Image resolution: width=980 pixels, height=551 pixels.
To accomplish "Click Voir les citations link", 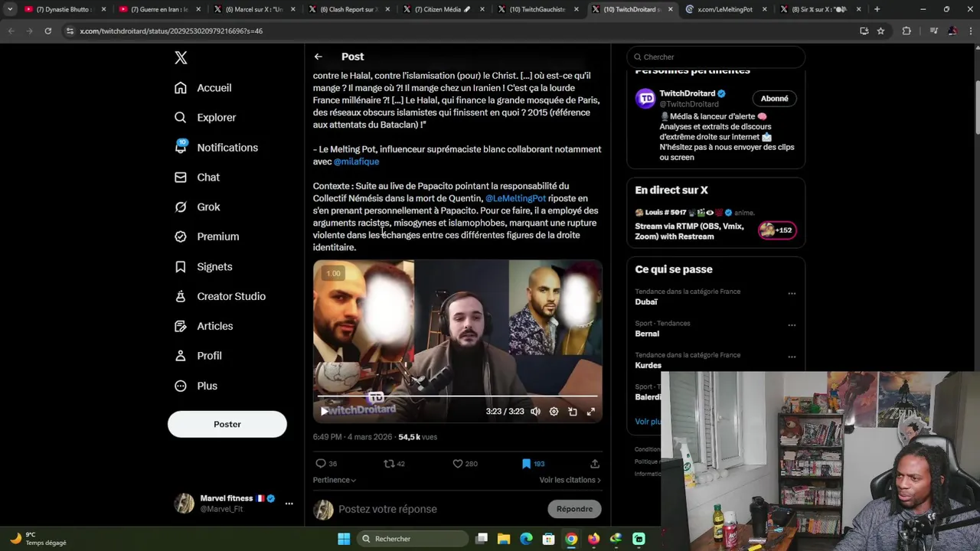I will click(570, 480).
